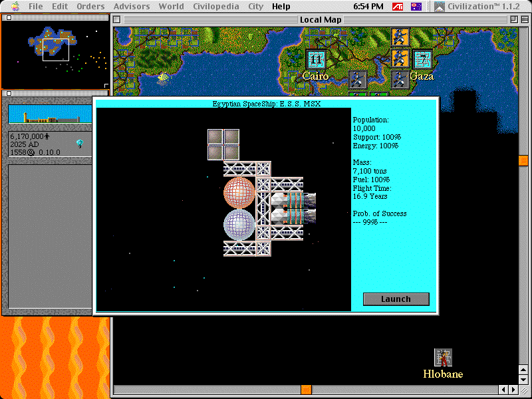
Task: Open the Australian flag keyboard menu
Action: pos(416,7)
